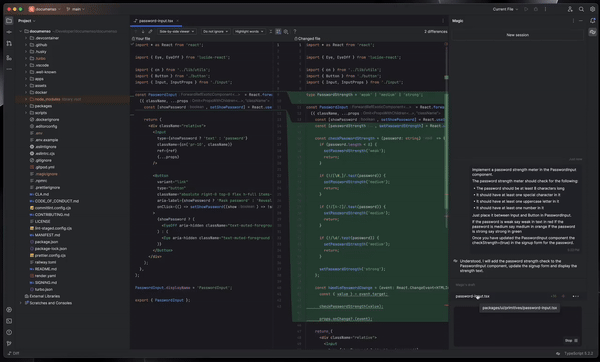Open Search Everywhere magnifier icon
Image resolution: width=600 pixels, height=362 pixels.
[x=581, y=9]
